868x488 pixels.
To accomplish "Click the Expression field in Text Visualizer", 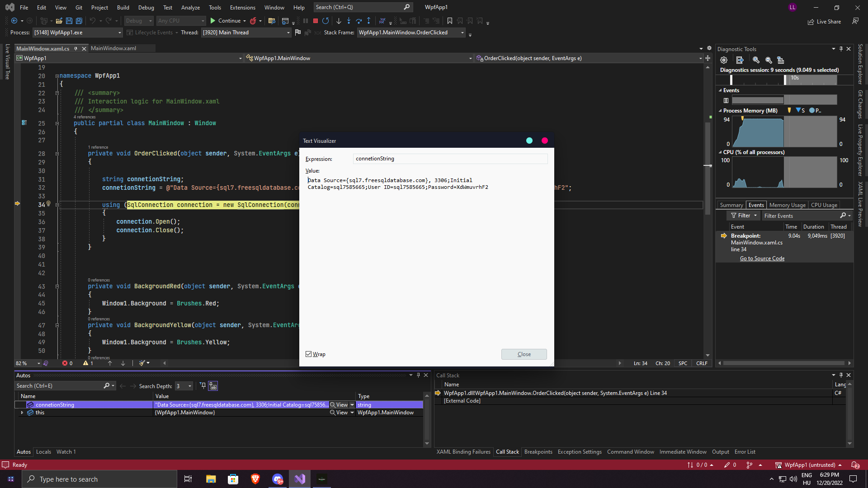I will coord(450,159).
